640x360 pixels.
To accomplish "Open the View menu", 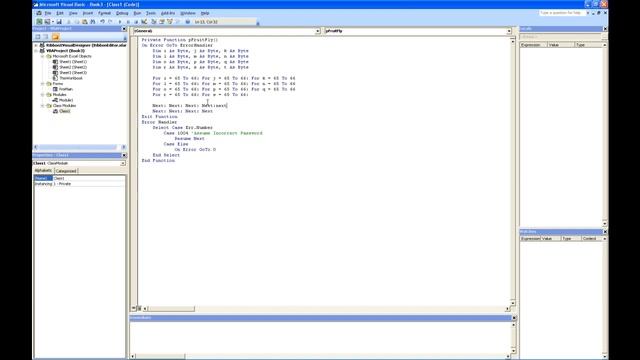I will pyautogui.click(x=73, y=13).
